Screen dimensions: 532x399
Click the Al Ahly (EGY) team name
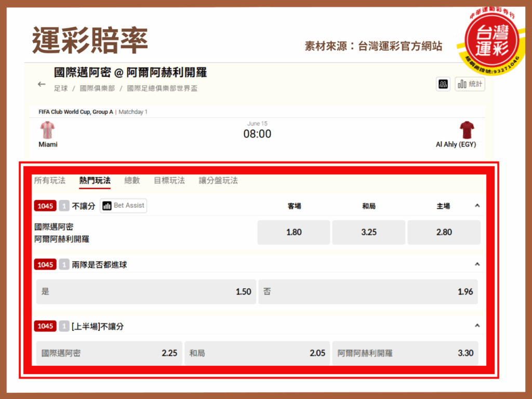coord(456,144)
